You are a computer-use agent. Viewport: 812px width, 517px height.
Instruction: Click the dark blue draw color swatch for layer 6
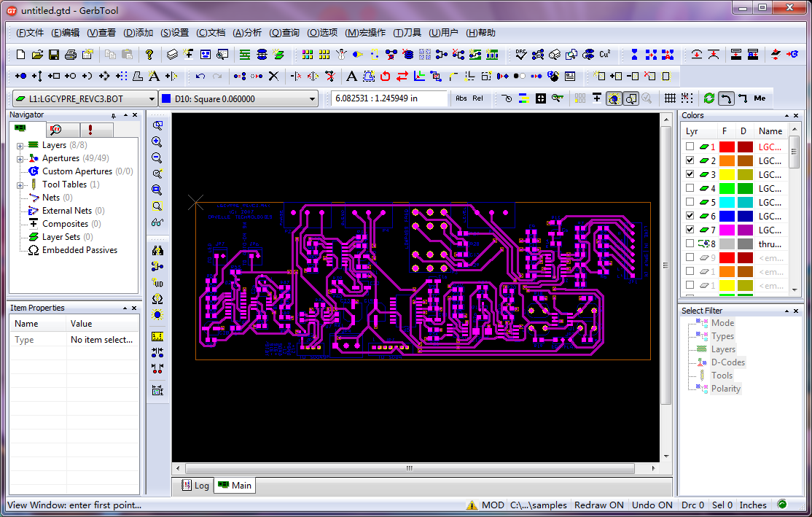tap(745, 216)
